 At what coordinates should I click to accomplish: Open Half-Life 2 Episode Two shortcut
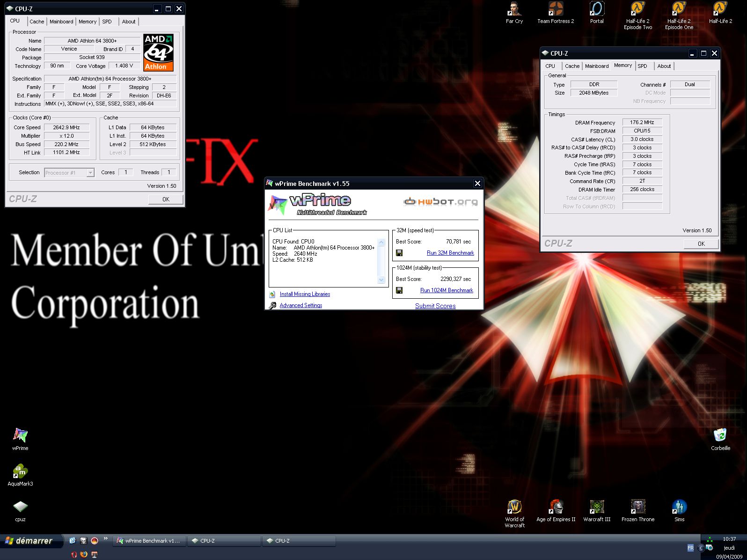[x=638, y=15]
